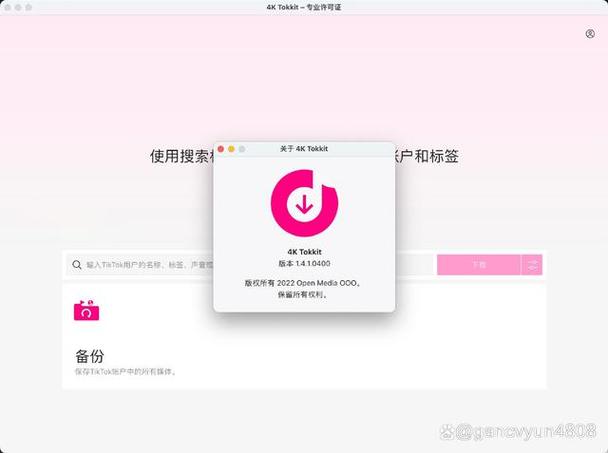Click the 关于 4K Tokkit title bar
The width and height of the screenshot is (608, 453).
point(304,149)
